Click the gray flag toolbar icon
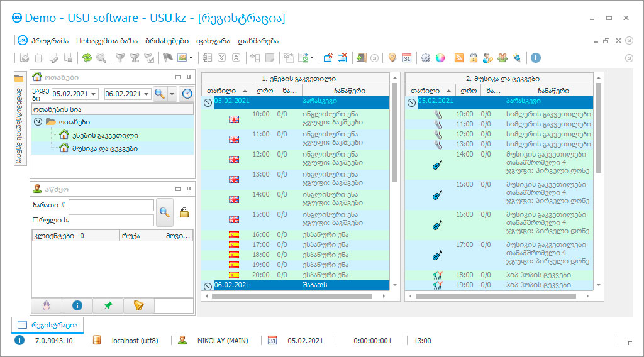 (x=167, y=58)
